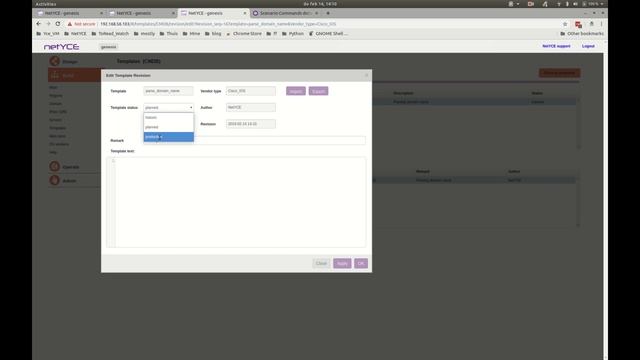Click the Revision date field

click(x=251, y=124)
